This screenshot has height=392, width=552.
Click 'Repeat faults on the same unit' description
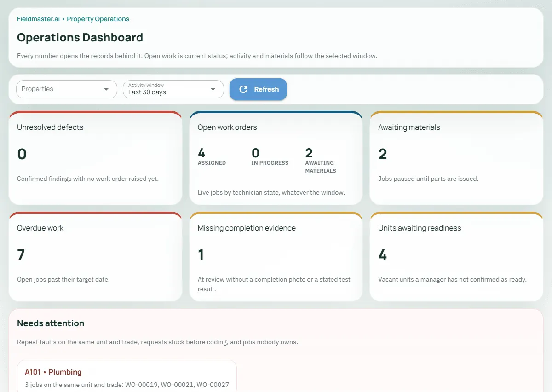[x=157, y=342]
